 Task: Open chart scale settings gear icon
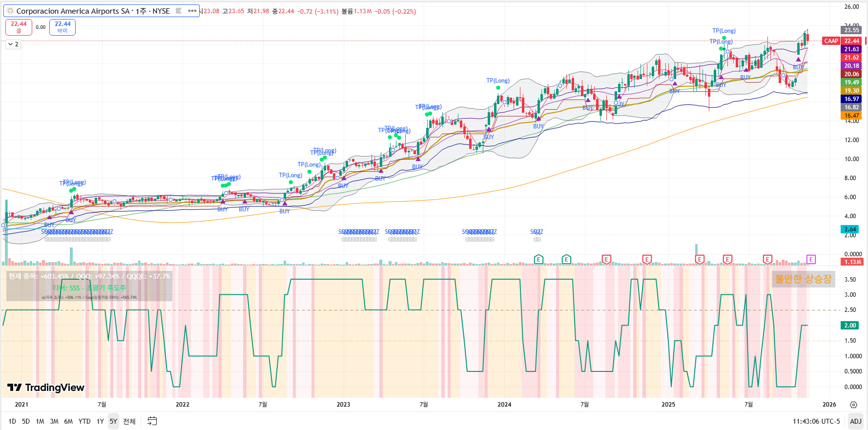(x=853, y=405)
